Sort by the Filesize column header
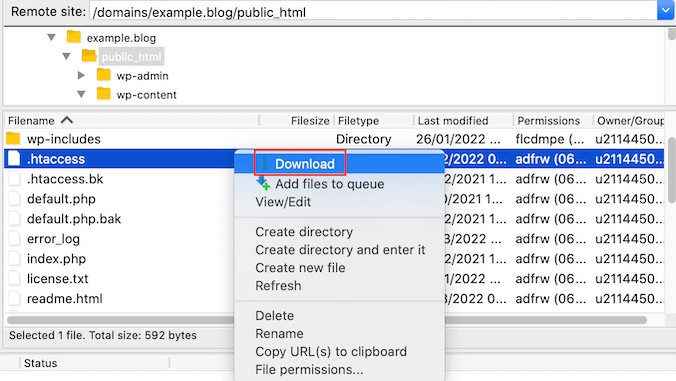This screenshot has height=381, width=676. point(310,121)
